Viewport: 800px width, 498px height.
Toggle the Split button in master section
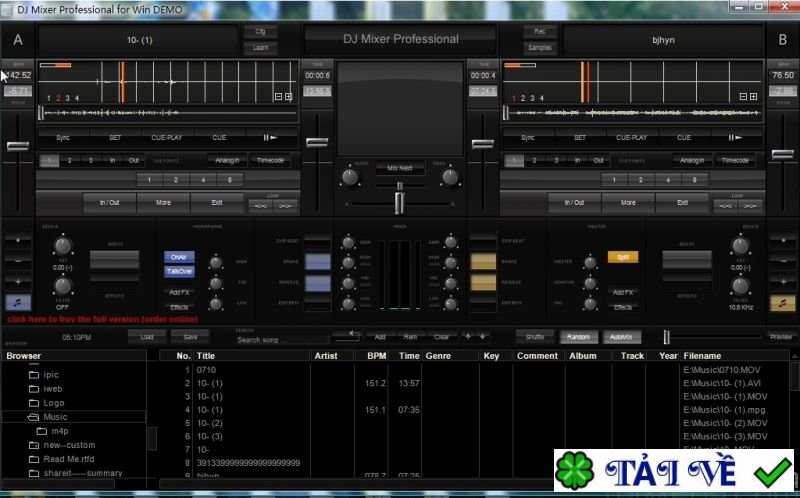pos(622,257)
